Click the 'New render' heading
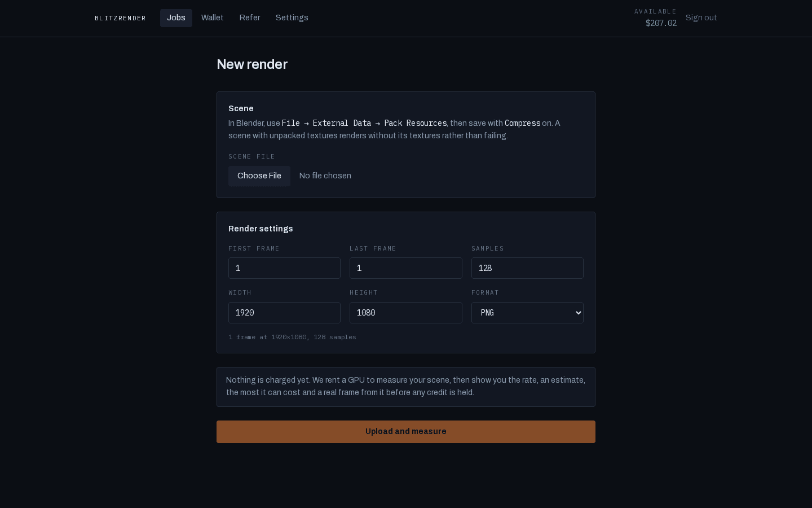Viewport: 812px width, 508px height. tap(252, 64)
